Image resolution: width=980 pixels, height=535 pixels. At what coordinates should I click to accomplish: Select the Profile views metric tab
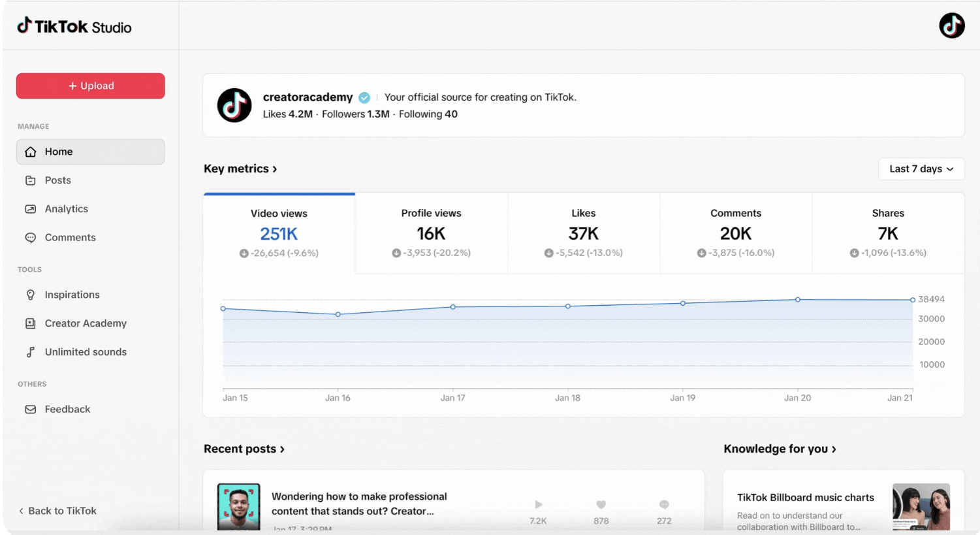[x=431, y=233]
